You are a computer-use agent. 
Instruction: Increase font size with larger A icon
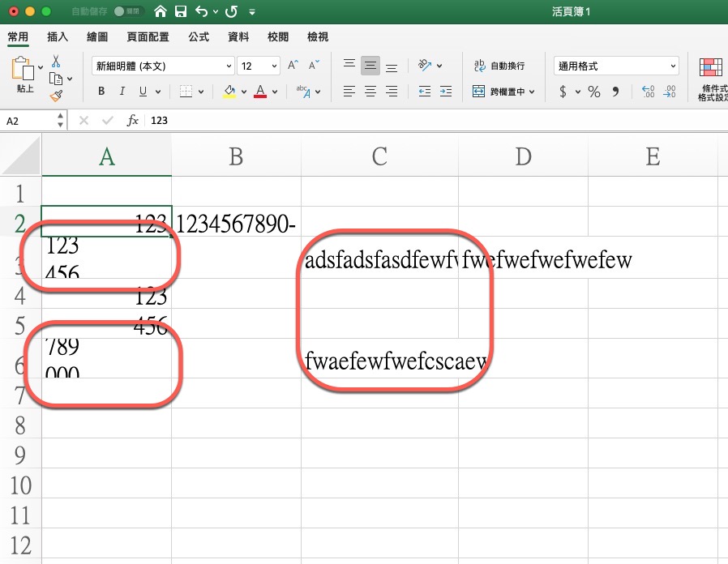pos(293,65)
